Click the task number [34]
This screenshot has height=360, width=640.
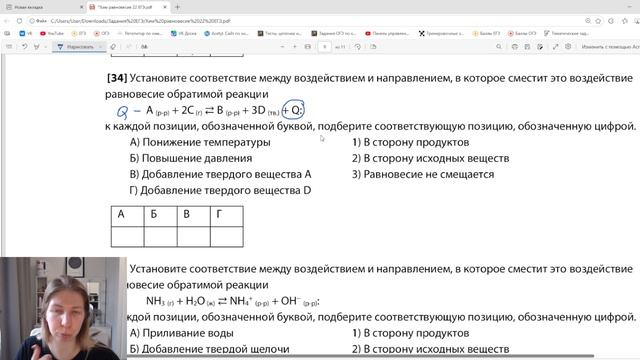pos(117,78)
